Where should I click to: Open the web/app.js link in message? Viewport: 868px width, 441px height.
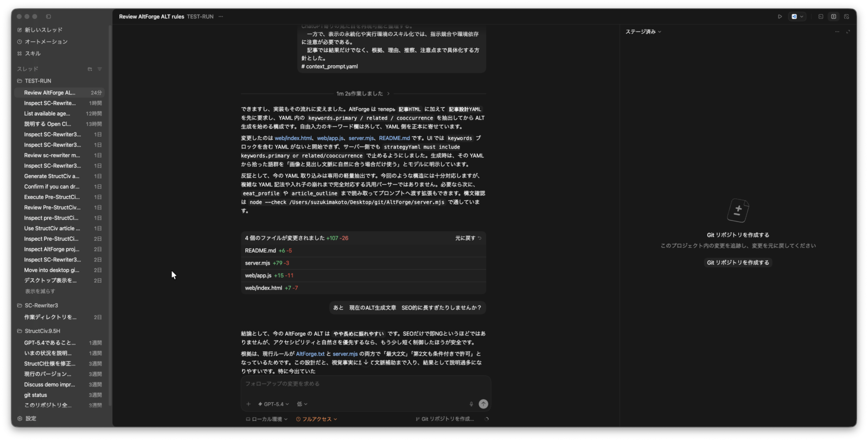coord(330,138)
